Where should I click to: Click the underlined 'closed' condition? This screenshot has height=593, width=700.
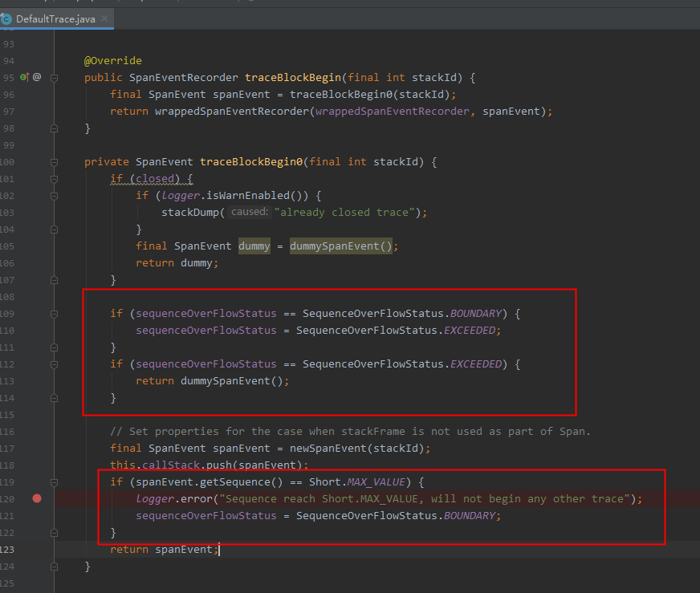click(x=155, y=179)
